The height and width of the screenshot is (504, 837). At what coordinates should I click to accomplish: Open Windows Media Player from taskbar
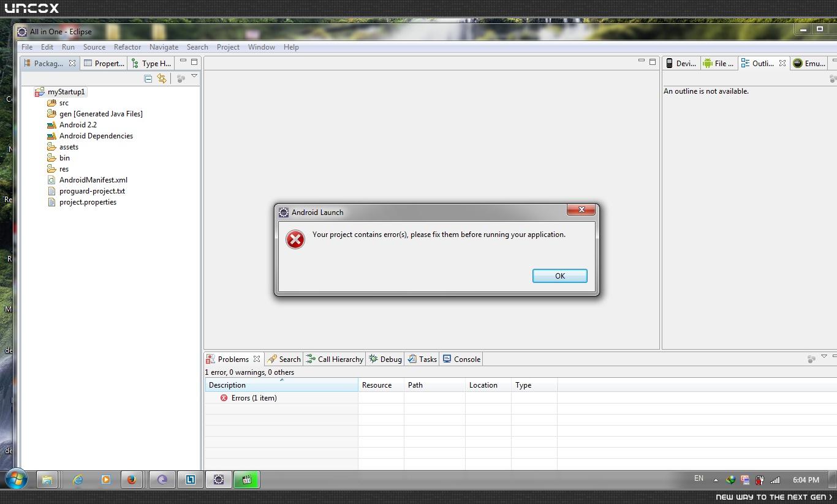(105, 480)
